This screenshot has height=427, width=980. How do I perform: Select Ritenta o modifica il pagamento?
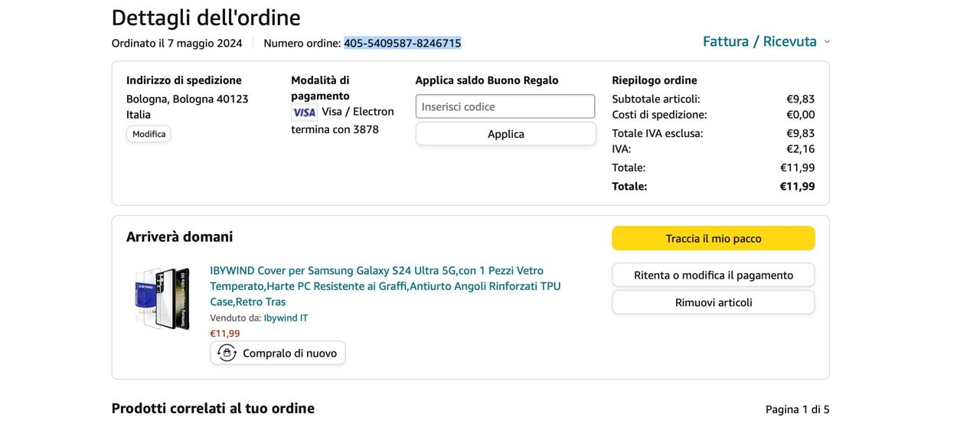(713, 275)
